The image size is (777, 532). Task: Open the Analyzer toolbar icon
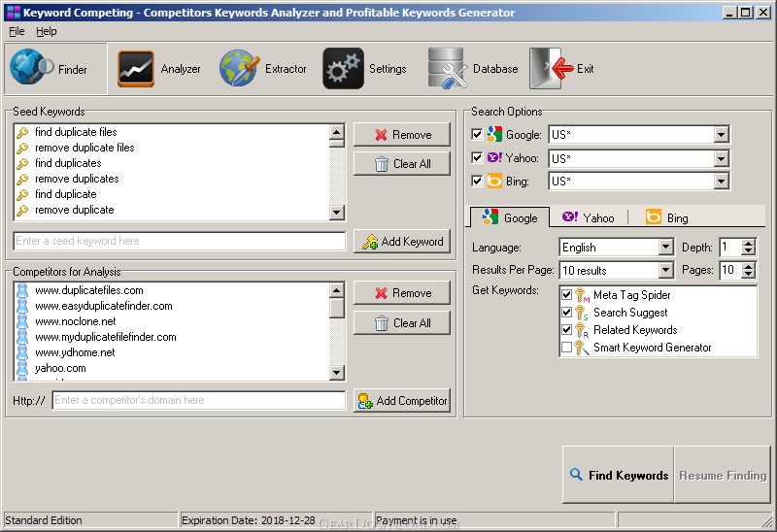[x=136, y=69]
